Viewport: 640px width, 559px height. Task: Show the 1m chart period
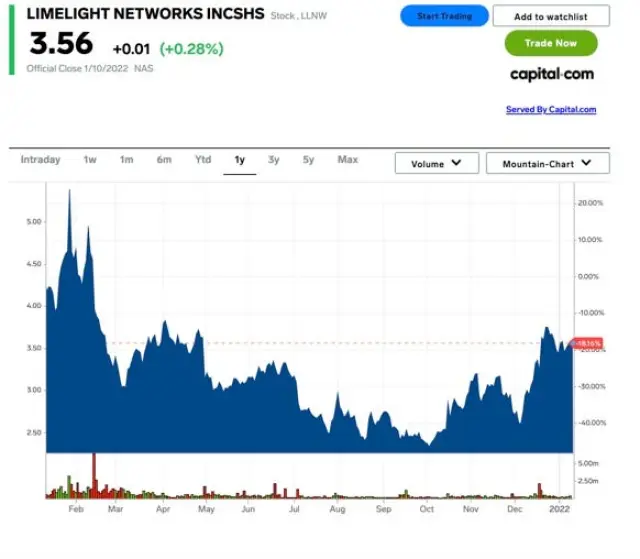126,160
